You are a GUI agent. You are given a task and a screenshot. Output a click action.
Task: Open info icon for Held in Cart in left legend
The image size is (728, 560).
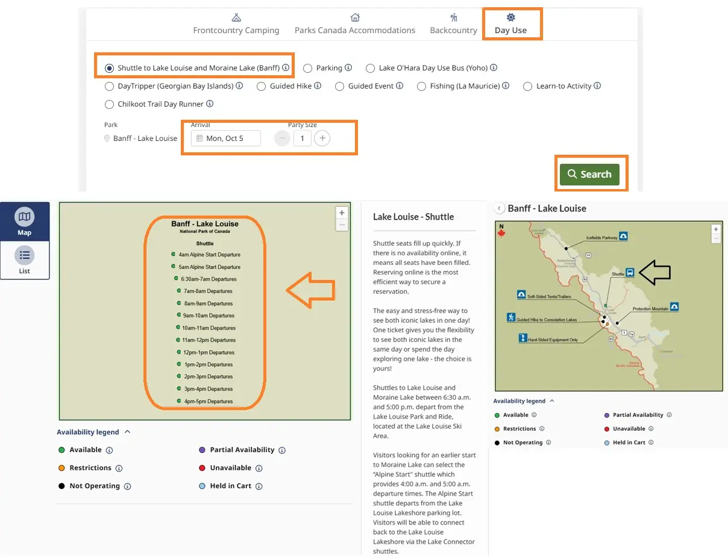coord(259,486)
